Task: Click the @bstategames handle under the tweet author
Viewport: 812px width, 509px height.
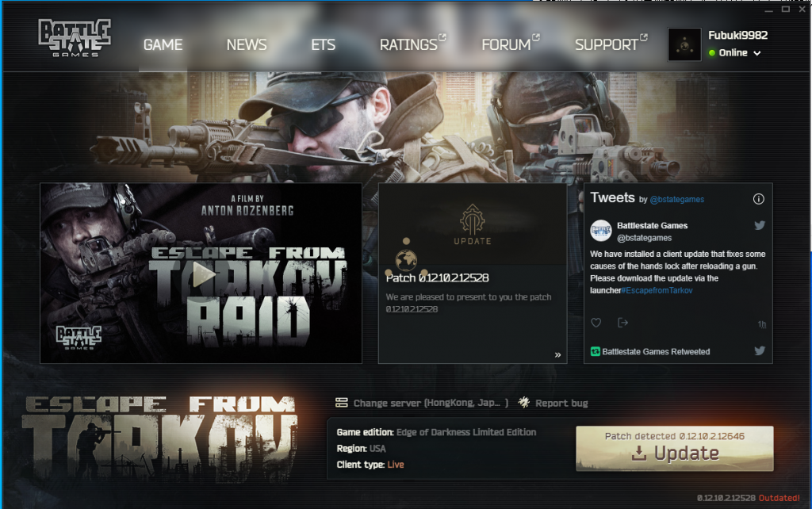Action: pyautogui.click(x=644, y=238)
